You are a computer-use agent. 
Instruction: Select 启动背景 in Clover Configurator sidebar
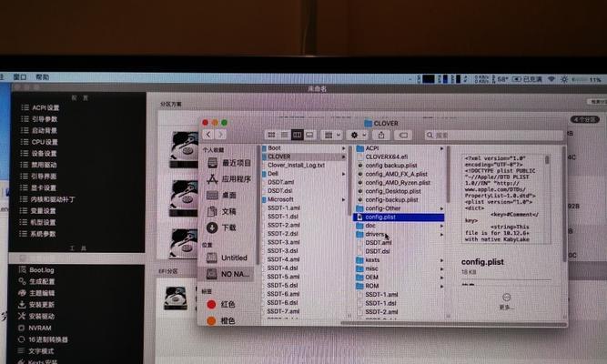tap(39, 130)
